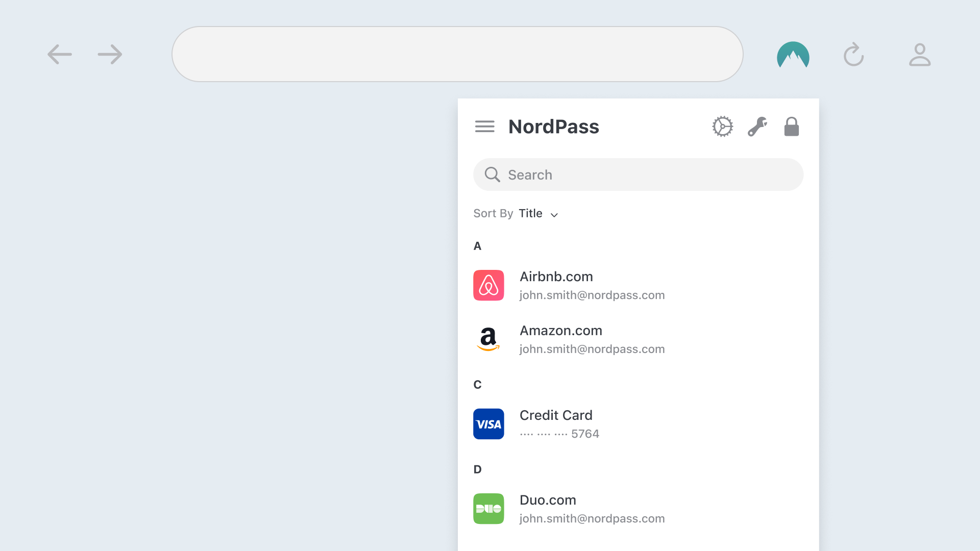Click the Duo logo icon

tap(488, 509)
